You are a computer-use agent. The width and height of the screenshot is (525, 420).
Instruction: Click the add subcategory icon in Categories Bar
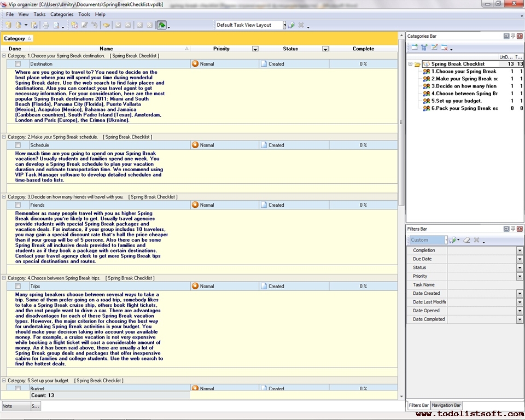click(424, 48)
